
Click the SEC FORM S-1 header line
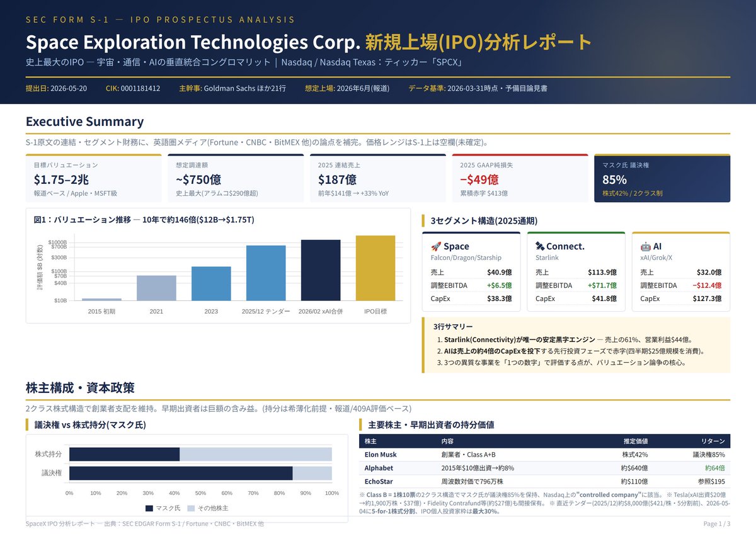[x=160, y=20]
